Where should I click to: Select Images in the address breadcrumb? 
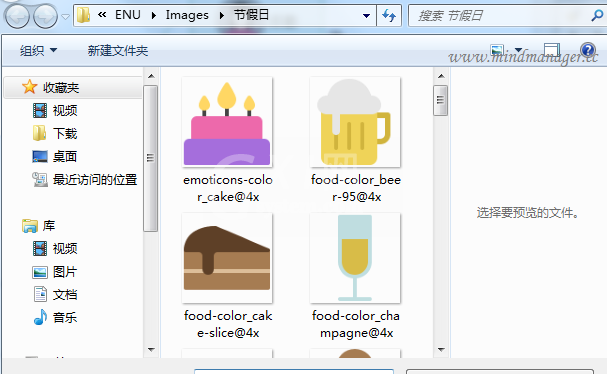[x=187, y=15]
